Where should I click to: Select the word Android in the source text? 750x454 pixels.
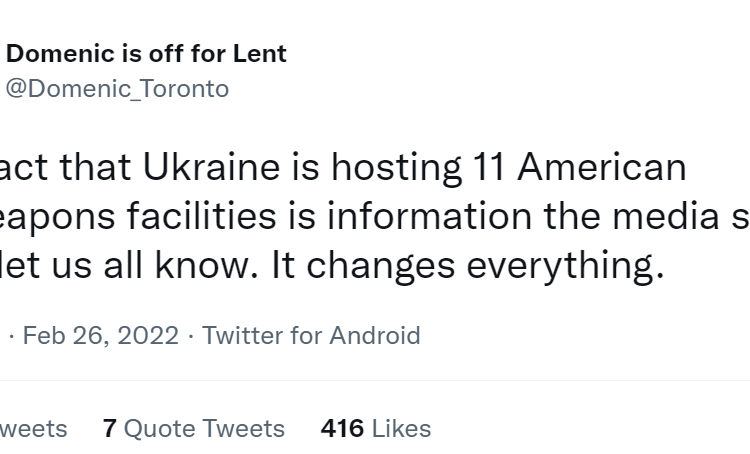[x=375, y=335]
